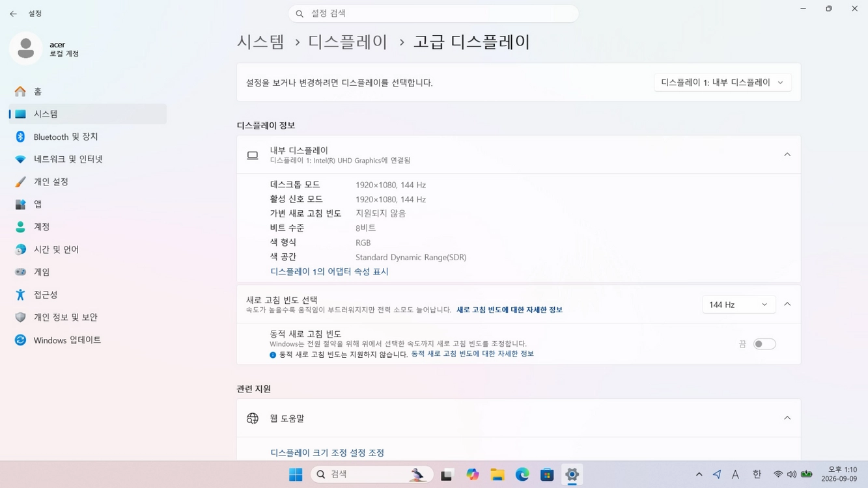Image resolution: width=868 pixels, height=488 pixels.
Task: Click the globe icon beside 웹 도움말
Action: tap(253, 418)
